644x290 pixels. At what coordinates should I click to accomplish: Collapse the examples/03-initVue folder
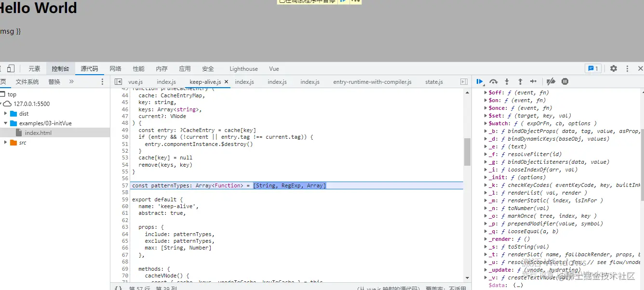coord(5,123)
